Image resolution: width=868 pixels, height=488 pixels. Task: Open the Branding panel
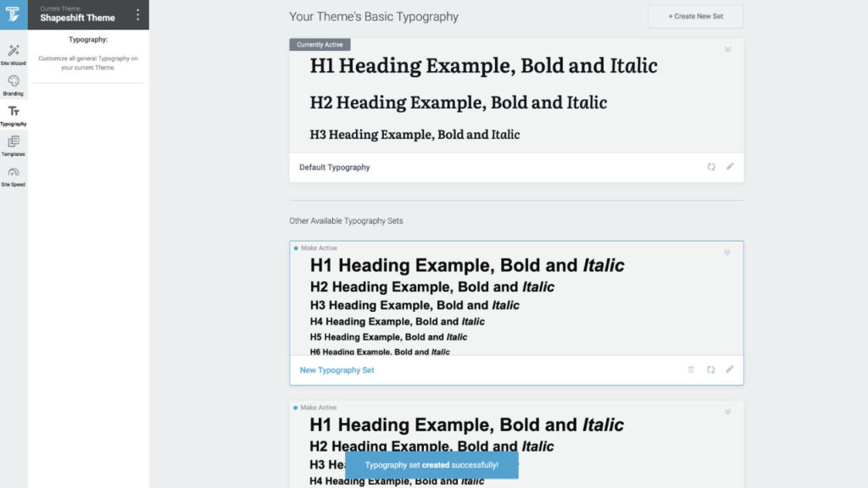(x=13, y=82)
